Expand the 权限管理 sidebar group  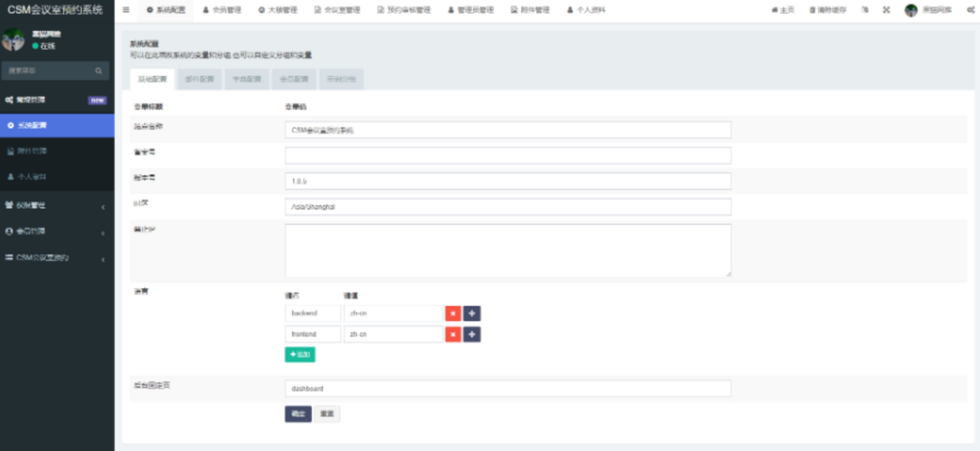point(57,205)
